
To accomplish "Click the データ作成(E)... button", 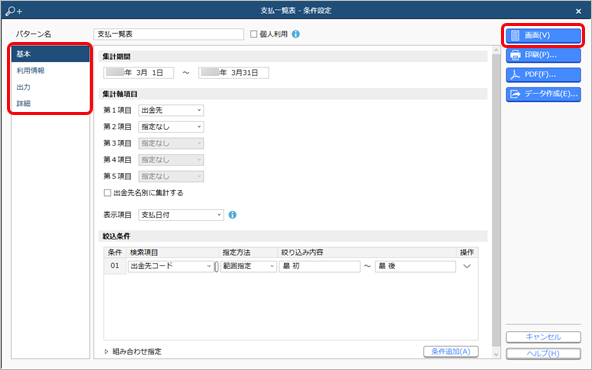I will click(x=543, y=94).
